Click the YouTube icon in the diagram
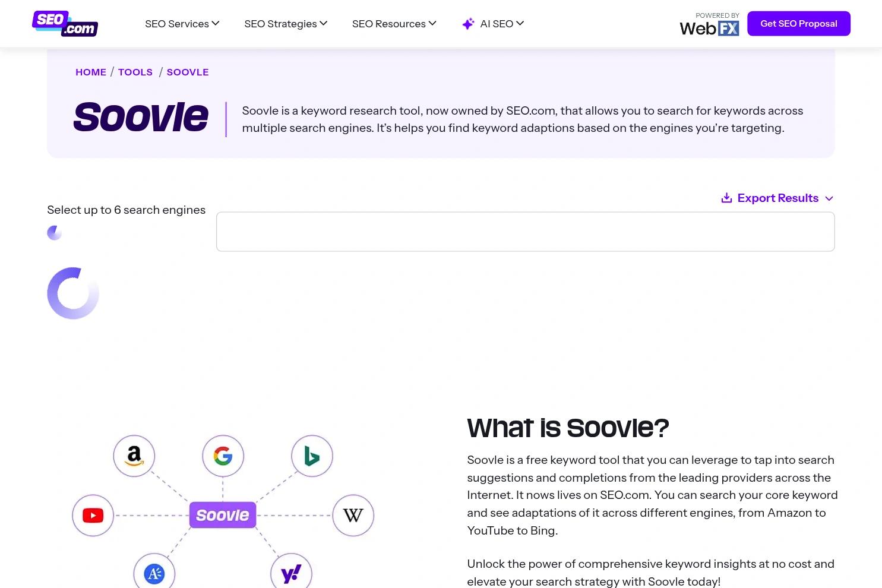The height and width of the screenshot is (588, 882). (x=93, y=516)
